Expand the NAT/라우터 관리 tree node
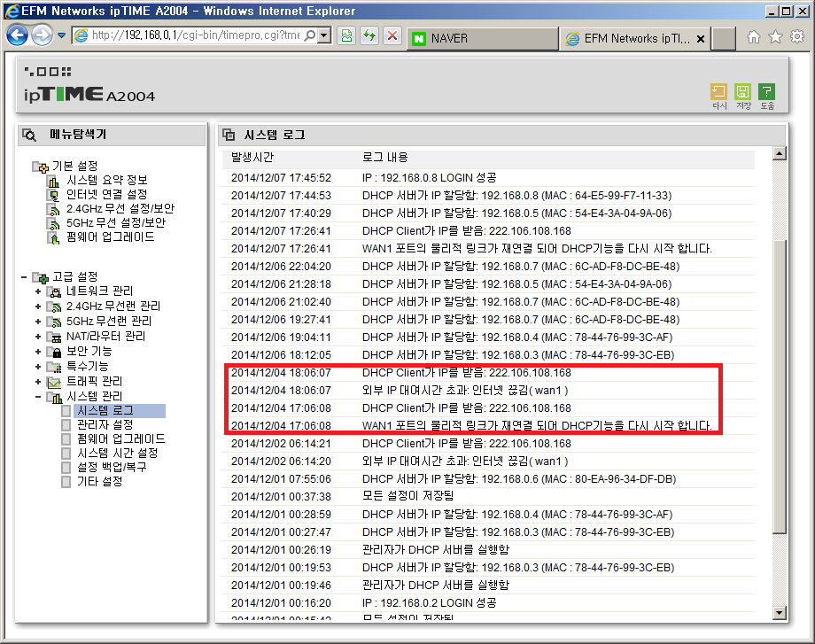The height and width of the screenshot is (644, 815). [38, 337]
